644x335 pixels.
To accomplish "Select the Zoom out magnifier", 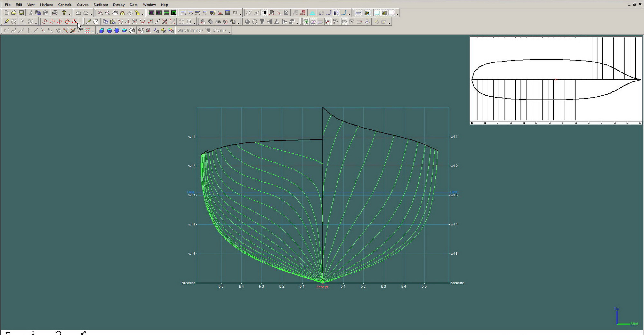I will coord(108,13).
